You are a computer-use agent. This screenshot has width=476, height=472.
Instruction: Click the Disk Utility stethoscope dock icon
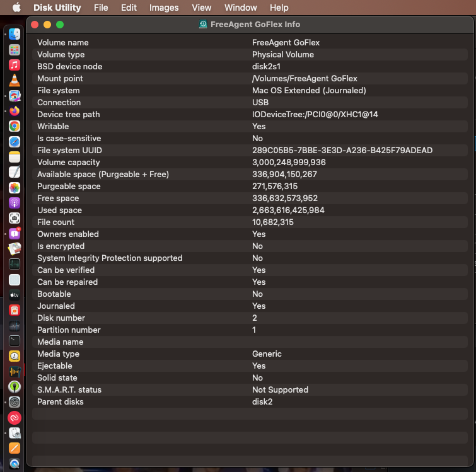point(15,433)
